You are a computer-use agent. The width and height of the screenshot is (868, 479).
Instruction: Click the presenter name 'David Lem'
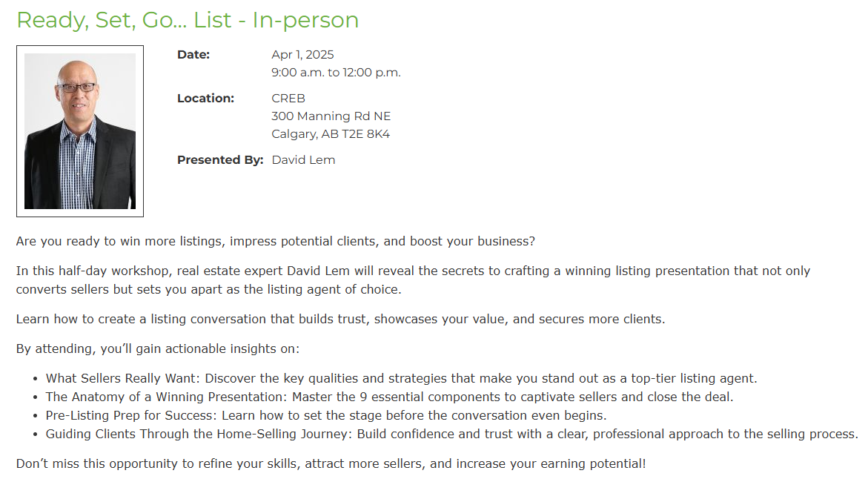303,160
